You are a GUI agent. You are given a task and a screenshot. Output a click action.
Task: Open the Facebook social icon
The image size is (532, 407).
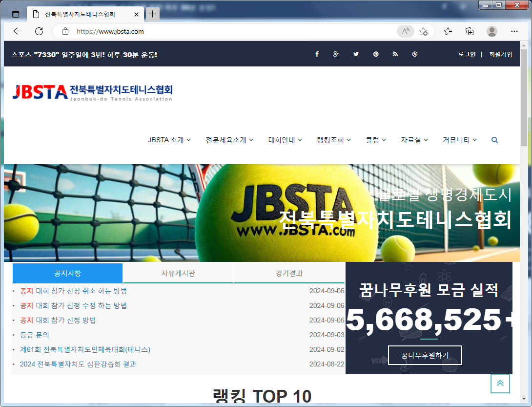317,54
